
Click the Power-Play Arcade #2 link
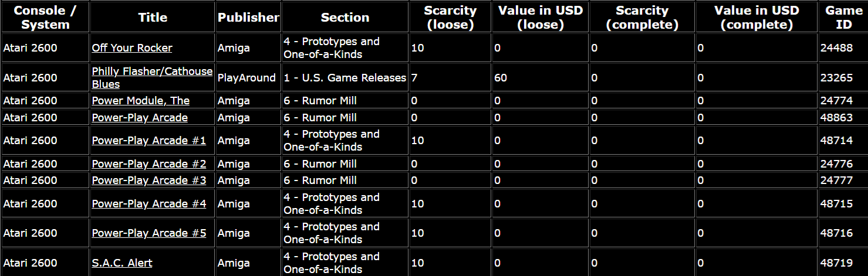point(148,164)
